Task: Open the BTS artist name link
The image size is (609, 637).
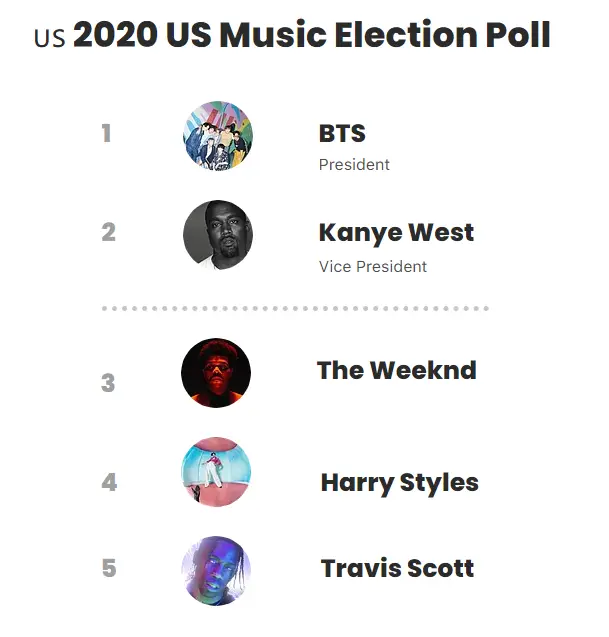Action: tap(342, 133)
